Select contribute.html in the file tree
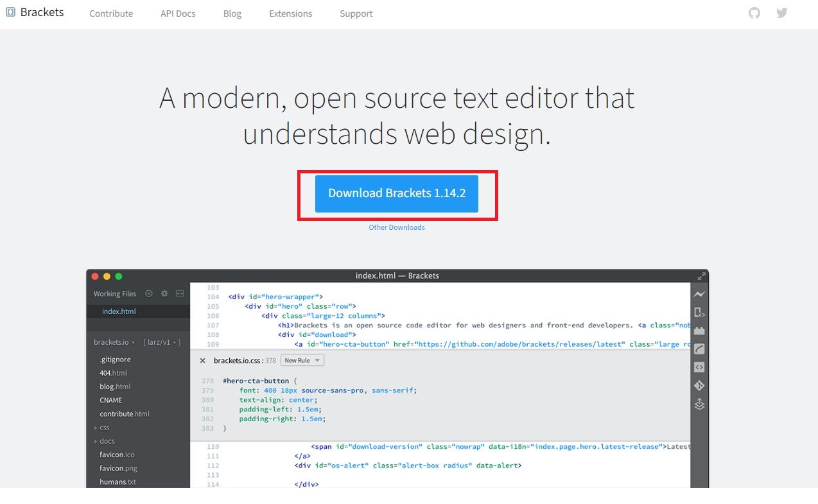 tap(125, 414)
